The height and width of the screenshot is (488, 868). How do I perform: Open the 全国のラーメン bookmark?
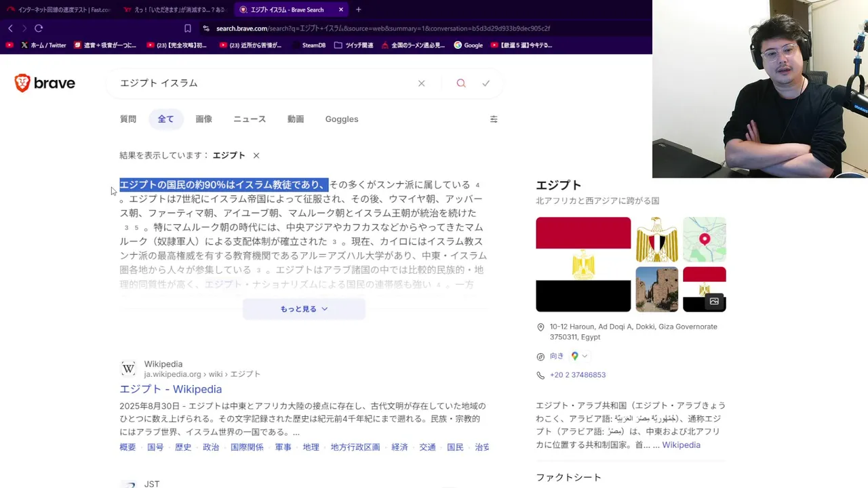413,45
